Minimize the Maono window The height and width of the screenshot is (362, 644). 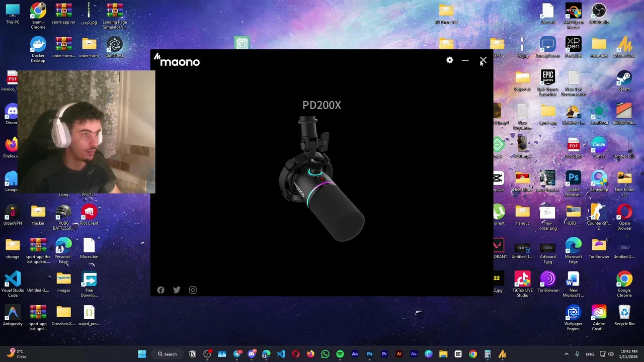click(x=465, y=60)
